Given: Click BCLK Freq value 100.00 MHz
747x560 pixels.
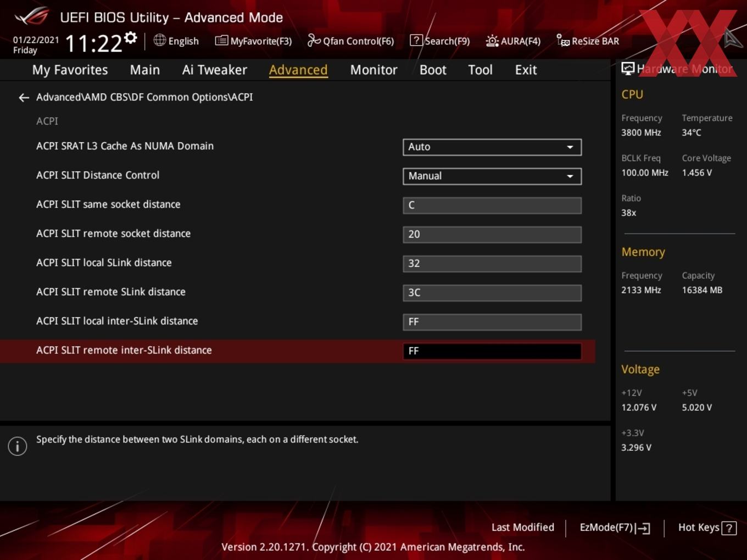Looking at the screenshot, I should (645, 172).
